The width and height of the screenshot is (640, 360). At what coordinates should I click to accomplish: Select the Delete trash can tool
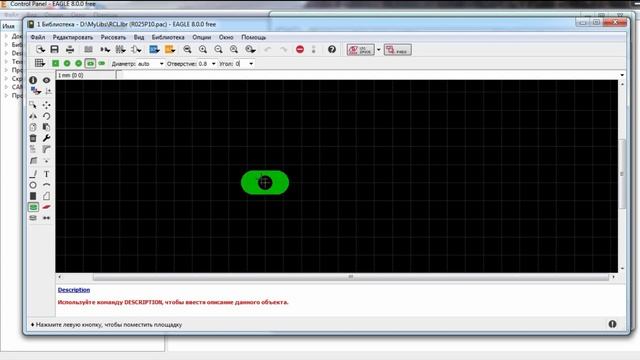(33, 138)
